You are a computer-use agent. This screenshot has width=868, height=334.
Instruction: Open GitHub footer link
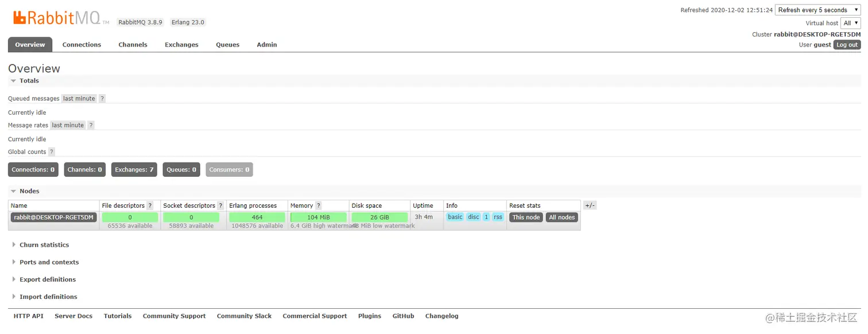point(403,316)
